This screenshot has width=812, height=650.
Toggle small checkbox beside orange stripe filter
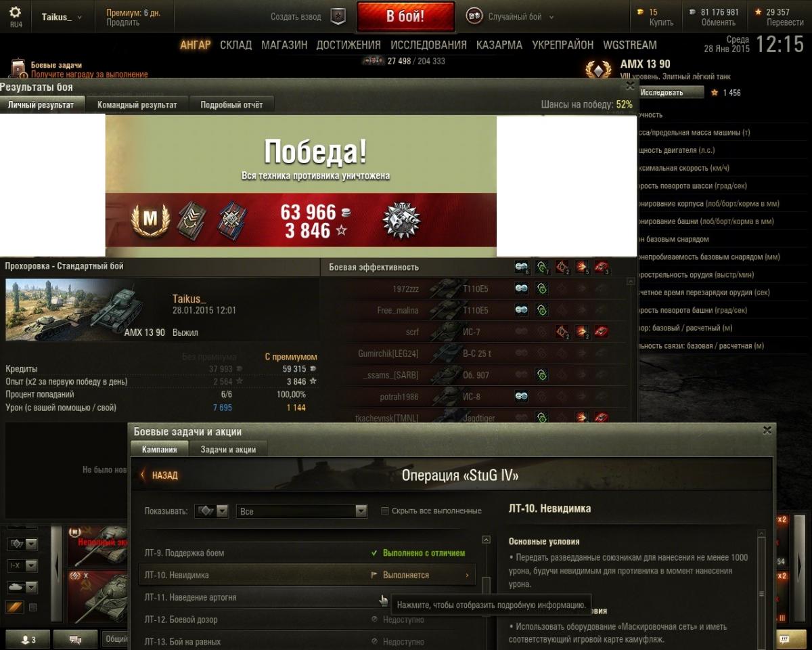[32, 607]
